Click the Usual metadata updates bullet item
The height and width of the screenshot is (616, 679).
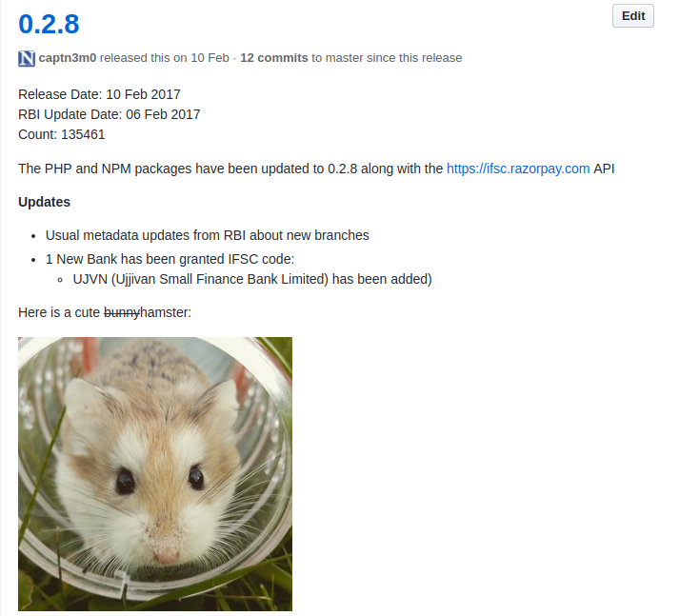[x=207, y=235]
